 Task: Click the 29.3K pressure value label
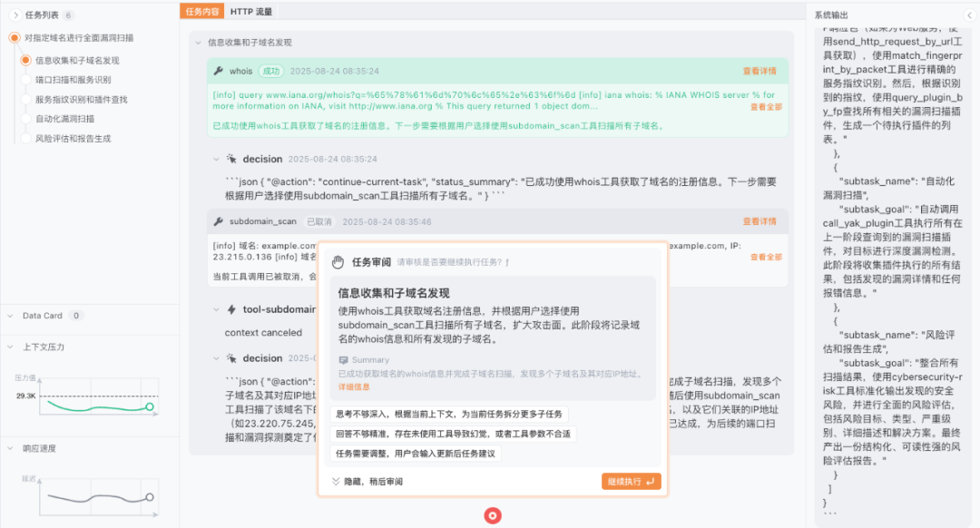[x=25, y=396]
